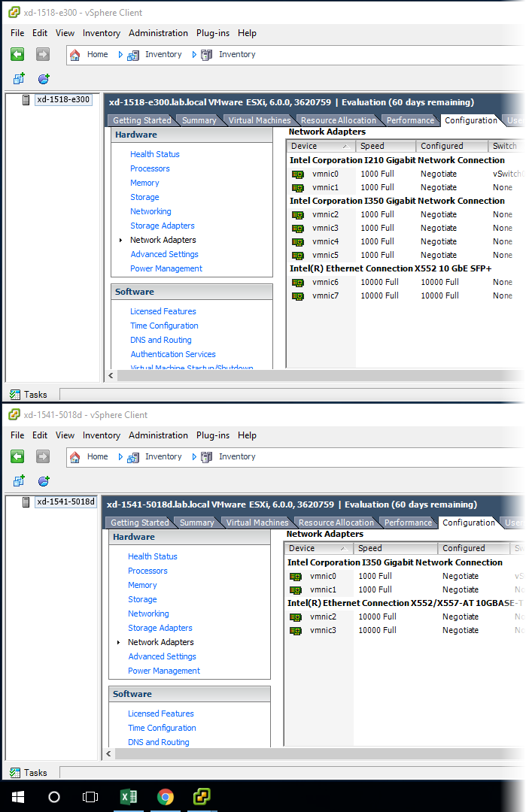
Task: Sort by Configured column in 5018d window
Action: 473,548
